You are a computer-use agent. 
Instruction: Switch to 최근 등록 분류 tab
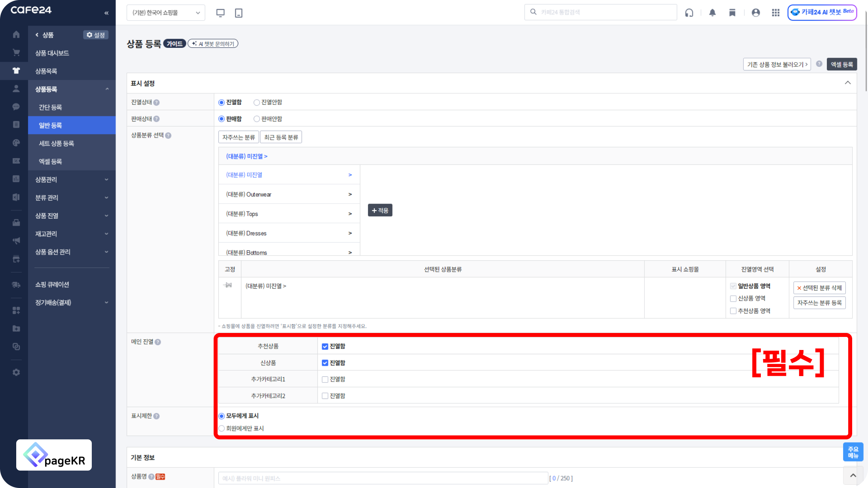point(281,137)
